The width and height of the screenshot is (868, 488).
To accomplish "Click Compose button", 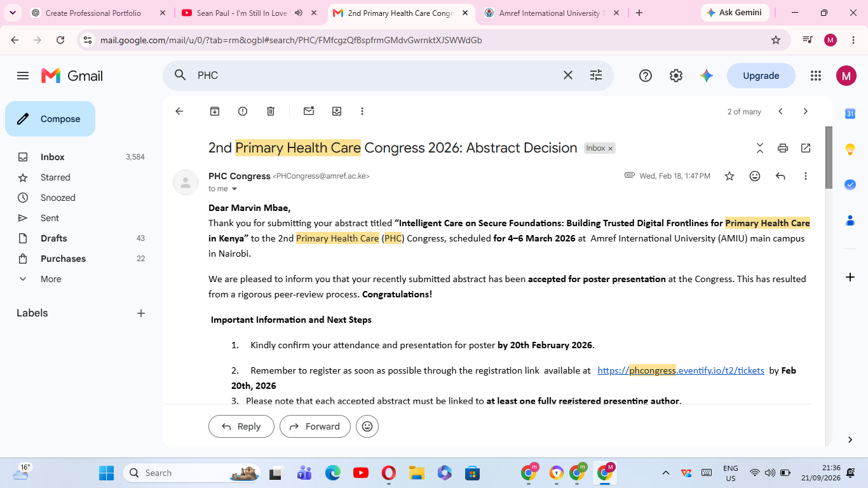I will 50,119.
